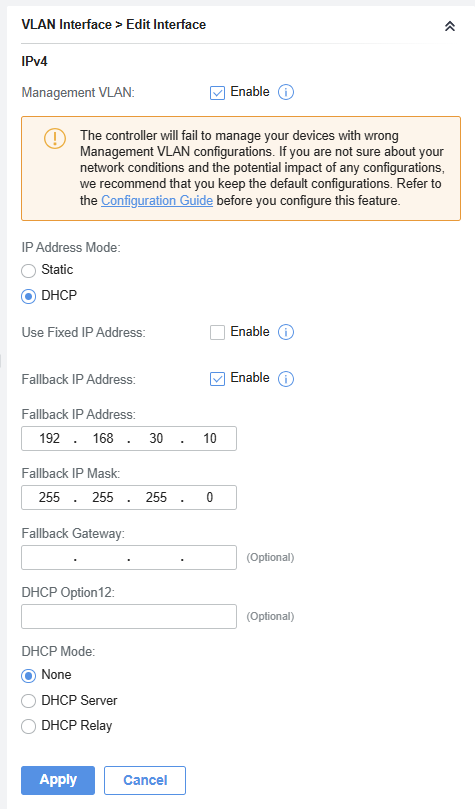The image size is (475, 809).
Task: Click info icon beside Management VLAN Enable
Action: pos(286,92)
